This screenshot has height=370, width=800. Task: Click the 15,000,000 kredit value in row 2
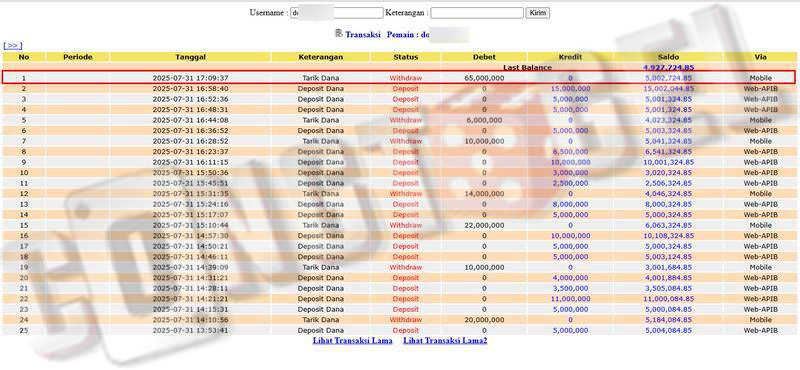(570, 89)
